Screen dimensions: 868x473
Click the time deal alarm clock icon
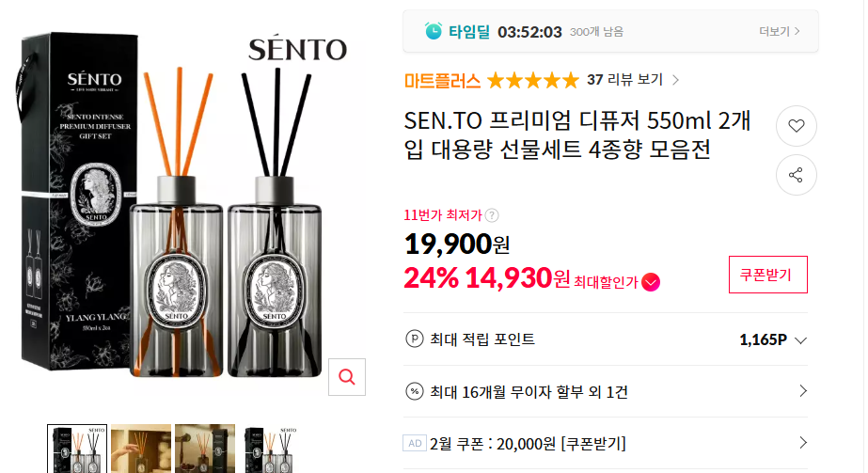433,31
